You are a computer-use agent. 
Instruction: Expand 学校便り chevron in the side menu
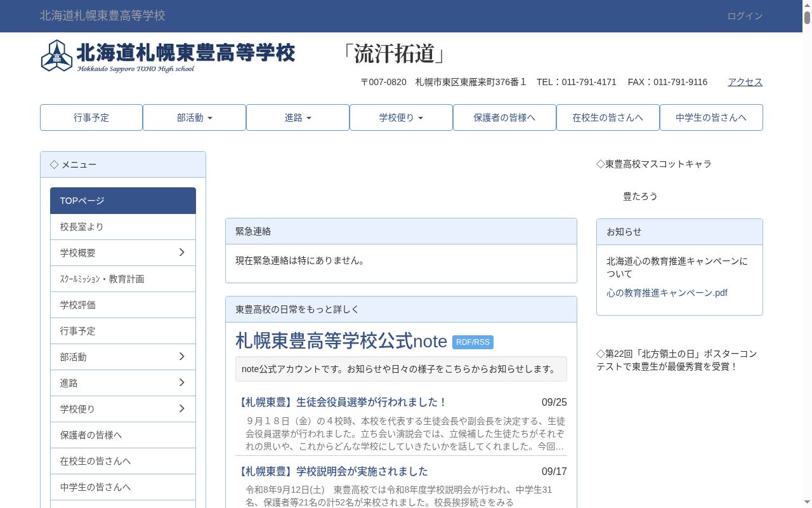click(181, 409)
